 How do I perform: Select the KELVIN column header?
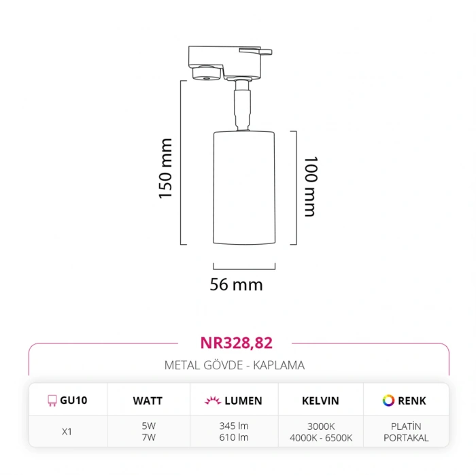click(x=320, y=401)
